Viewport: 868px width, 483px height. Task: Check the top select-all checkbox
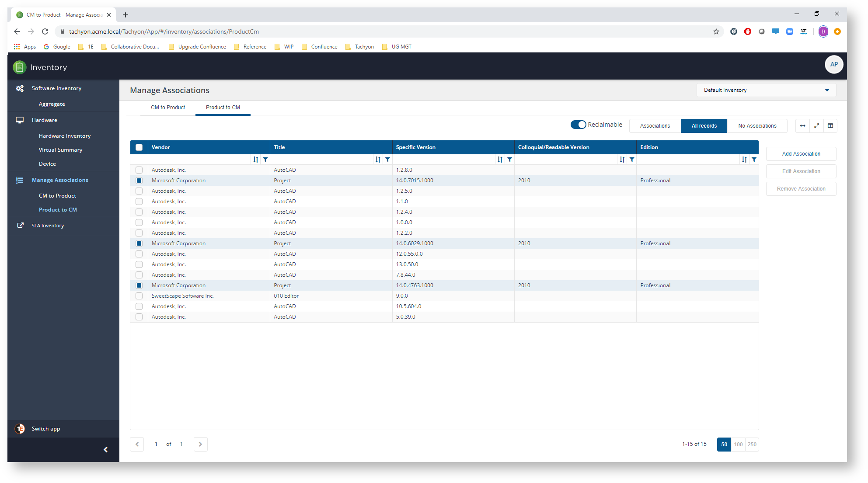click(139, 147)
